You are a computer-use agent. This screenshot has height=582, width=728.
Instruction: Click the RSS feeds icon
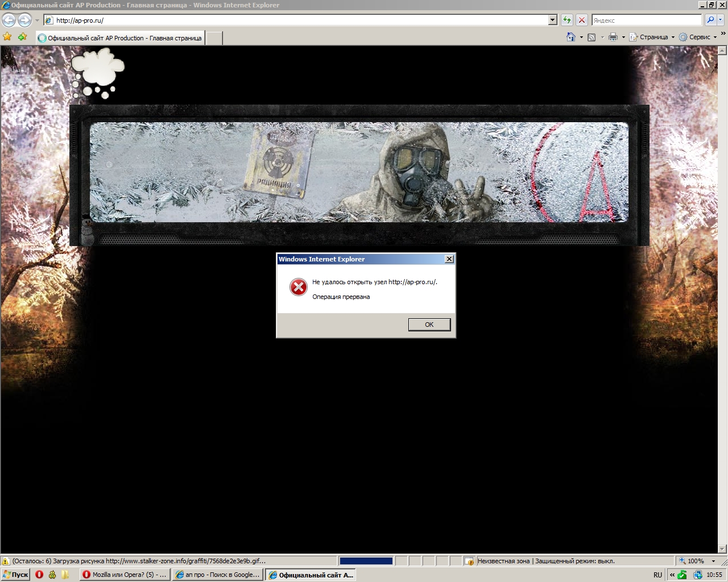pyautogui.click(x=591, y=37)
